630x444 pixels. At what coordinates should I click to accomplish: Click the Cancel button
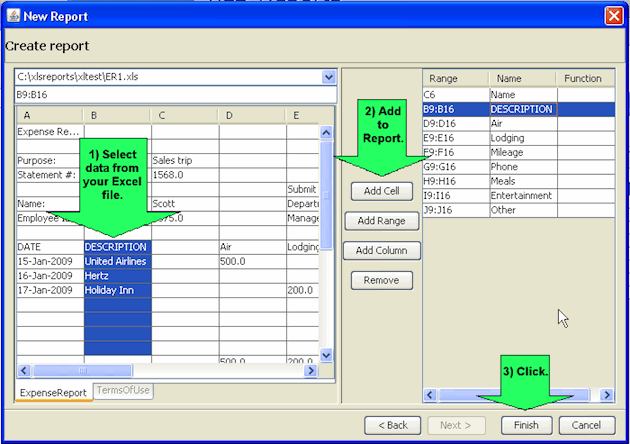pyautogui.click(x=587, y=426)
